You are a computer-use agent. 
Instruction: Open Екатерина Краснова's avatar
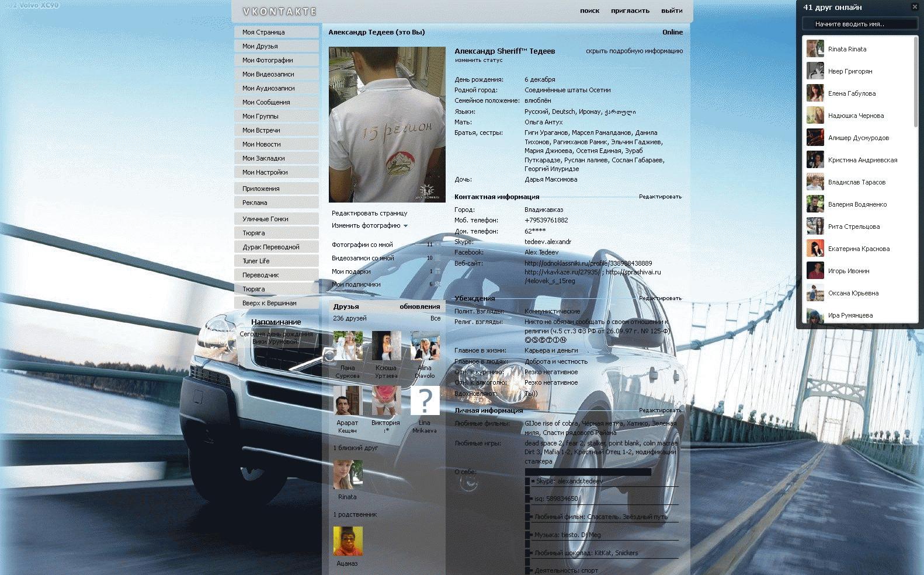point(815,248)
